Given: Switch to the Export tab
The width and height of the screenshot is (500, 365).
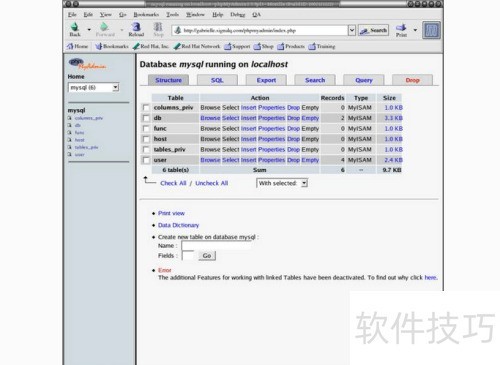Looking at the screenshot, I should pyautogui.click(x=266, y=80).
